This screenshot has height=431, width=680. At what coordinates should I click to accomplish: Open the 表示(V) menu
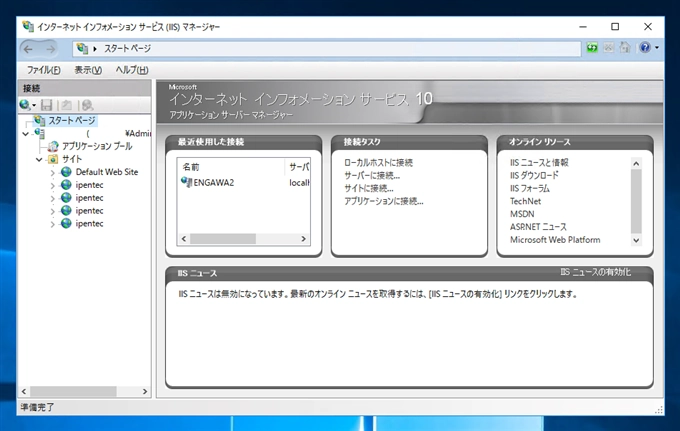point(88,70)
